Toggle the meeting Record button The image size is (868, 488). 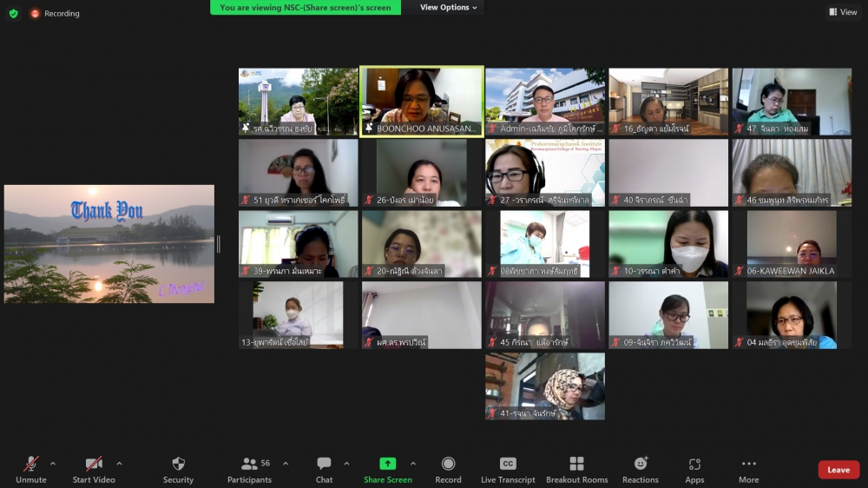click(448, 465)
